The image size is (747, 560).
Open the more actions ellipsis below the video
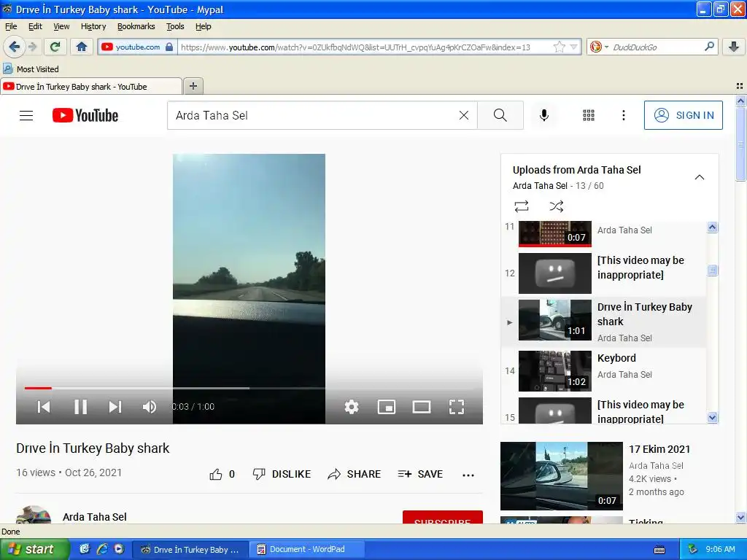click(x=468, y=475)
